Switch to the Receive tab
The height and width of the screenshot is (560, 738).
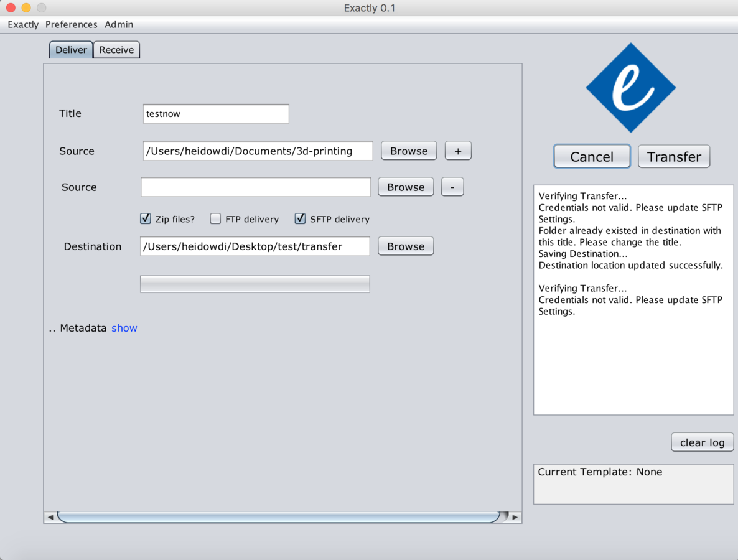(x=116, y=50)
